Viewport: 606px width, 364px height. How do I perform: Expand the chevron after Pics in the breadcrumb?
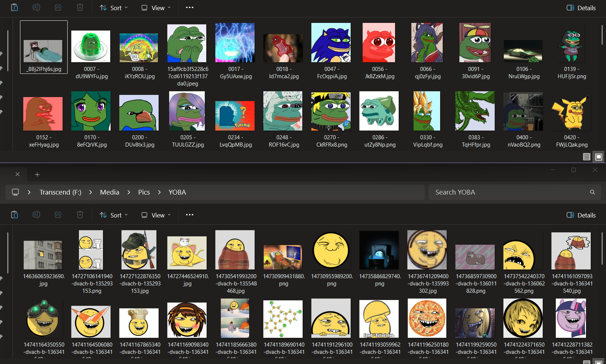159,192
